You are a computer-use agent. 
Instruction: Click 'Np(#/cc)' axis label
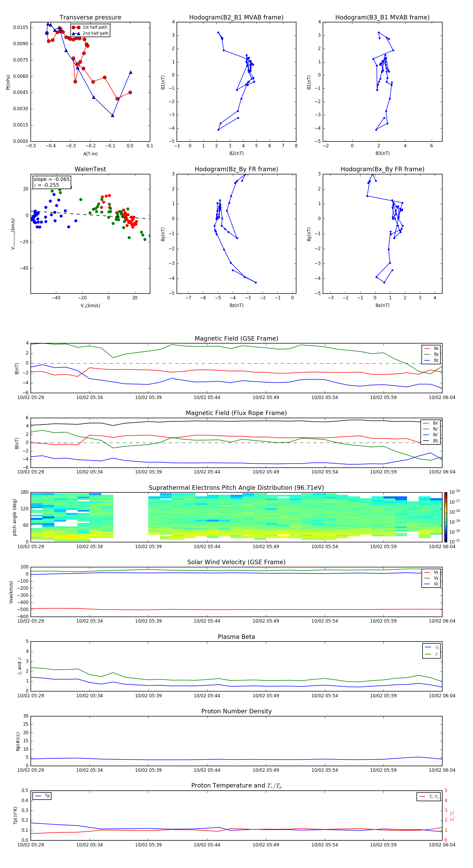(x=18, y=741)
